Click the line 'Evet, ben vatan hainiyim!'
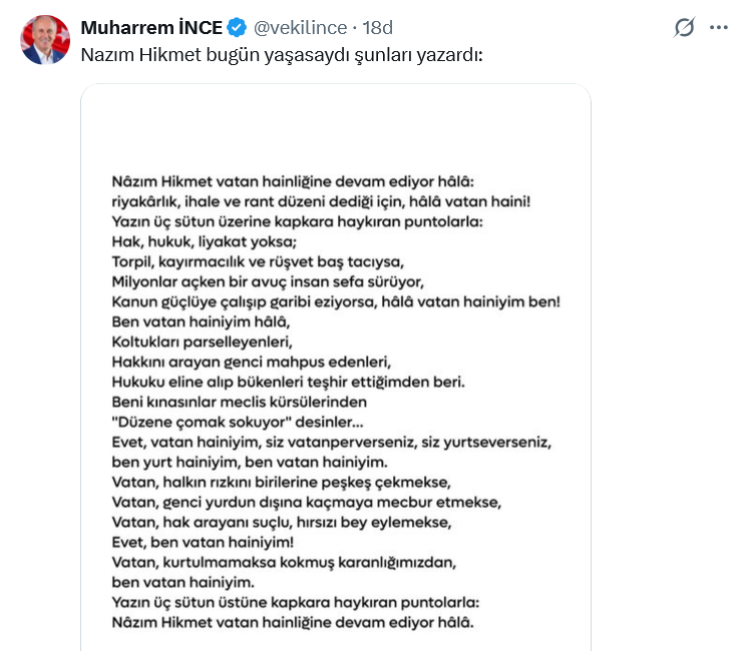Screen dimensions: 750x651 point(203,542)
